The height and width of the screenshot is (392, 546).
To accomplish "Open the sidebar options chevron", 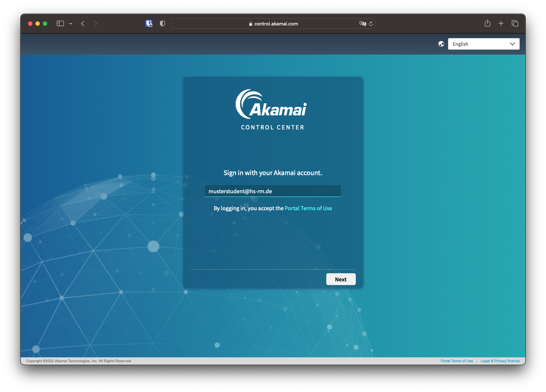I will click(x=71, y=24).
